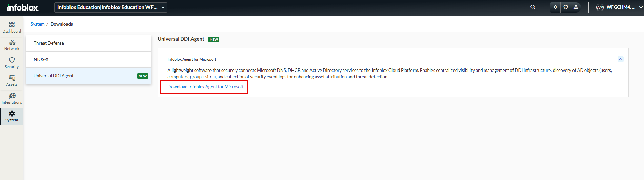This screenshot has height=180, width=644.
Task: Open the Security sidebar section
Action: 12,63
